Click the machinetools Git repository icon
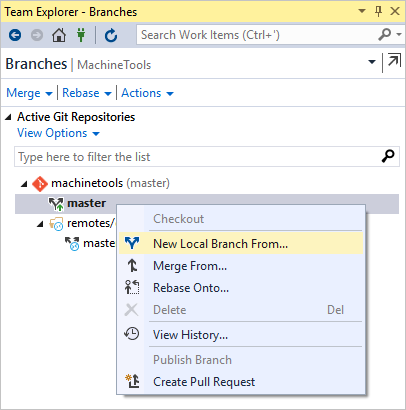The width and height of the screenshot is (406, 410). coord(40,184)
